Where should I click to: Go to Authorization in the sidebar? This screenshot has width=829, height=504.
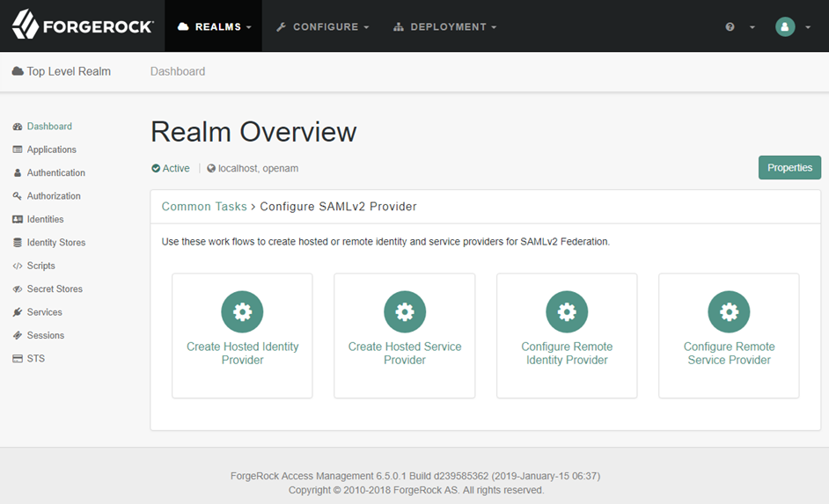(x=54, y=196)
